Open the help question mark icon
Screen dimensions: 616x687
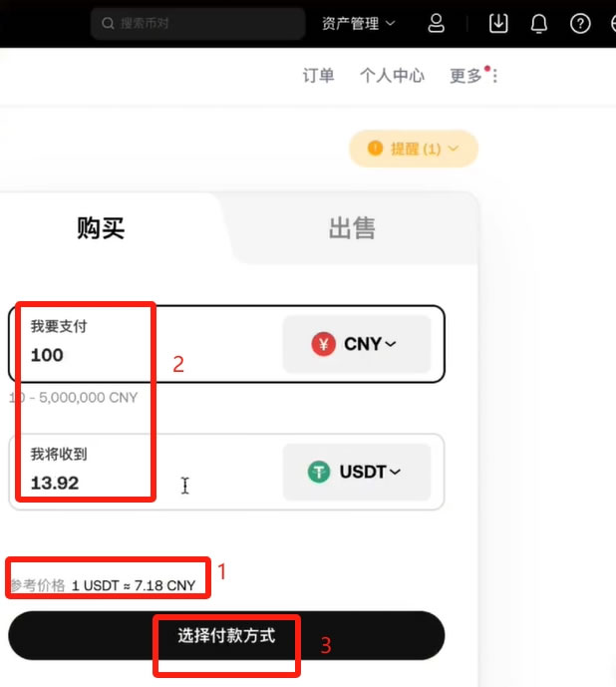click(580, 23)
